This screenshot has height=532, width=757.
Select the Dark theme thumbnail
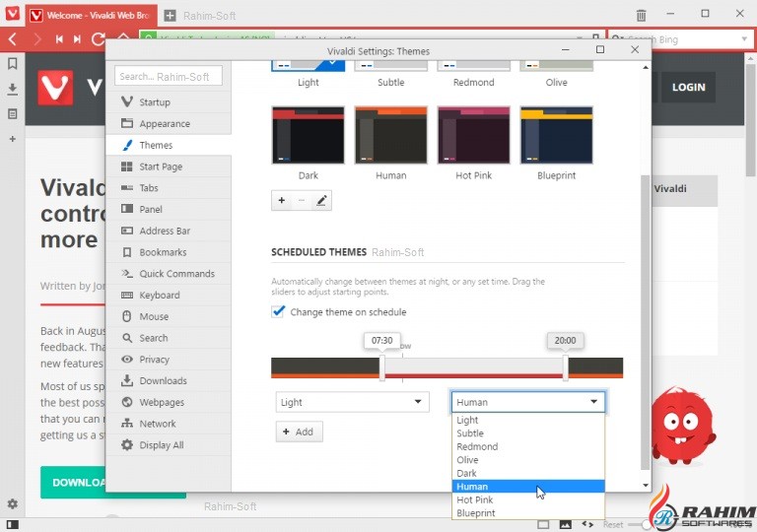308,135
